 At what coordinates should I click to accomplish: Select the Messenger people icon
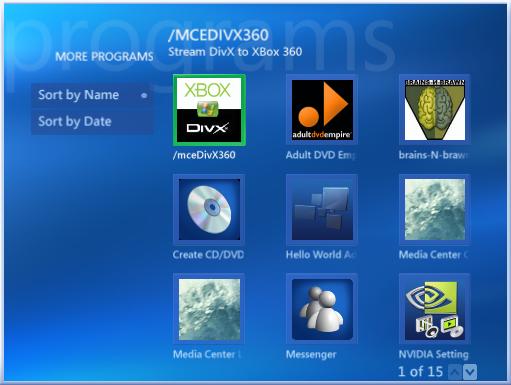tap(322, 309)
